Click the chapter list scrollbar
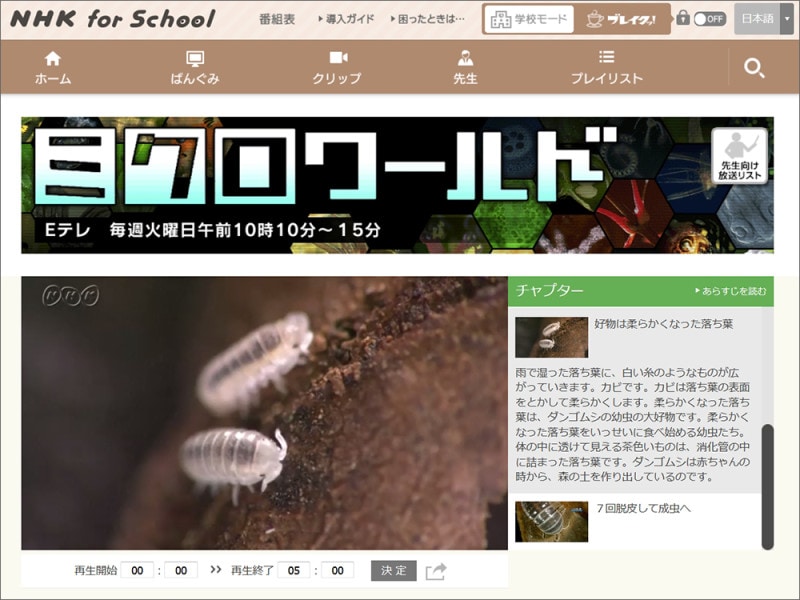Screen dimensions: 800x600 pyautogui.click(x=767, y=487)
